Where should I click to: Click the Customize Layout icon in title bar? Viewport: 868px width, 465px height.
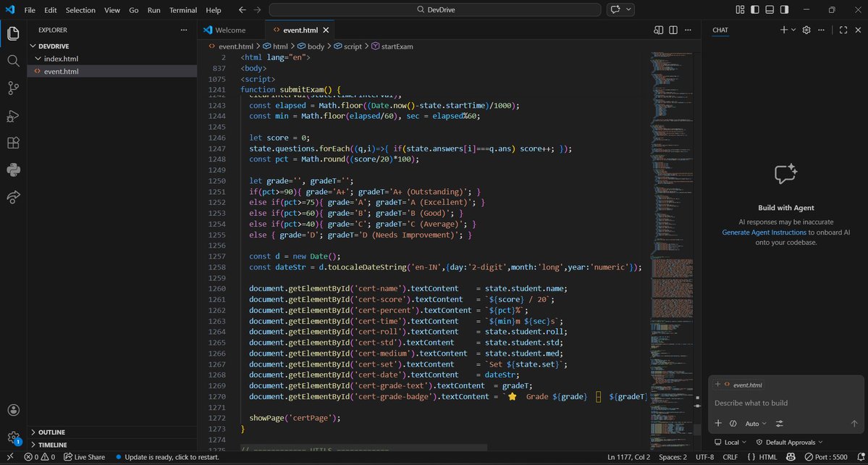click(740, 10)
